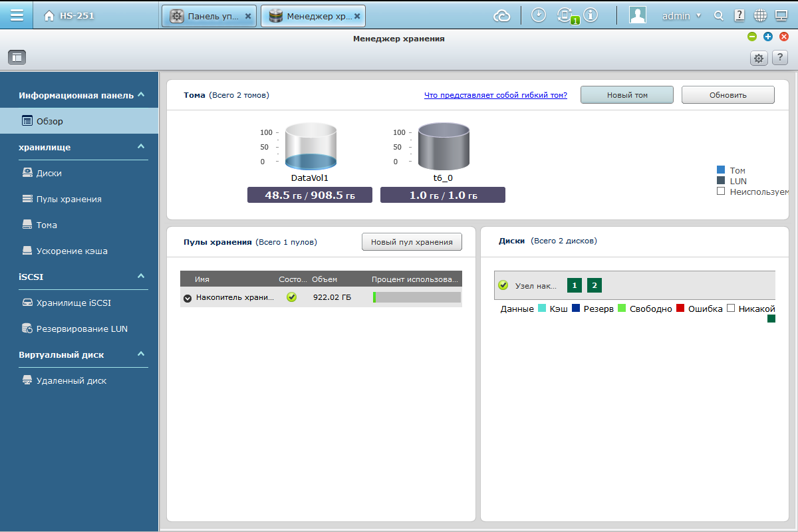Screen dimensions: 798x532
Task: Open language globe icon
Action: click(761, 15)
